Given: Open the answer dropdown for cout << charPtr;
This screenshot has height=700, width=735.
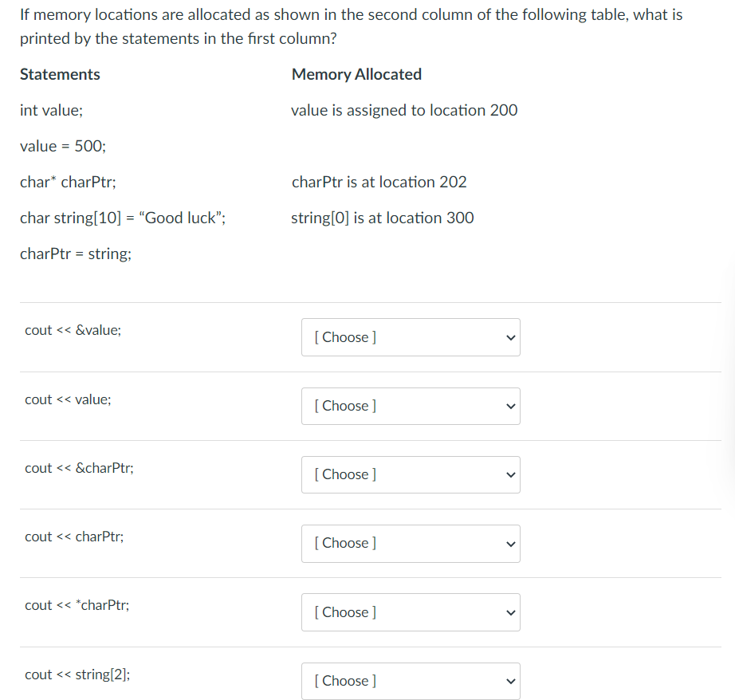Looking at the screenshot, I should pyautogui.click(x=411, y=543).
